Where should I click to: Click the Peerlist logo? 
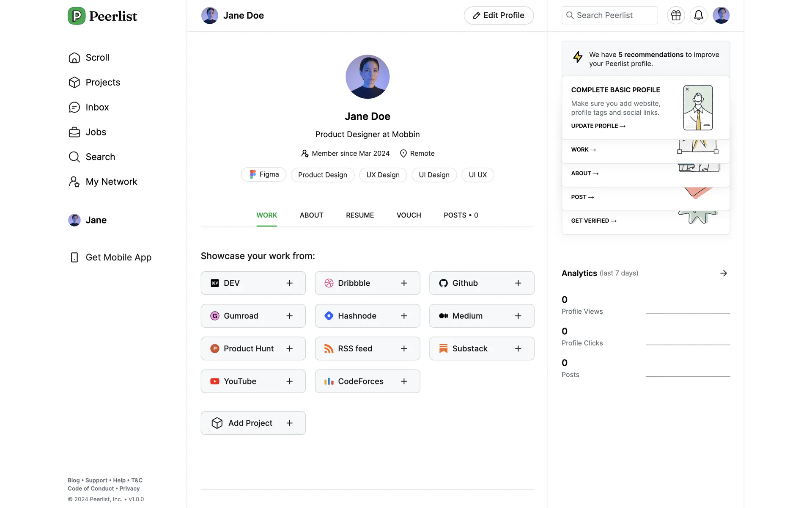pyautogui.click(x=103, y=16)
